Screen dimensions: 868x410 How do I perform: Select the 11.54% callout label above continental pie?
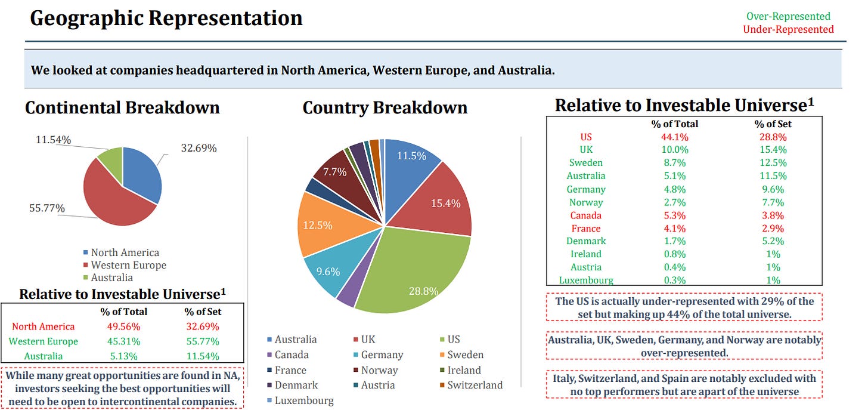tap(54, 140)
